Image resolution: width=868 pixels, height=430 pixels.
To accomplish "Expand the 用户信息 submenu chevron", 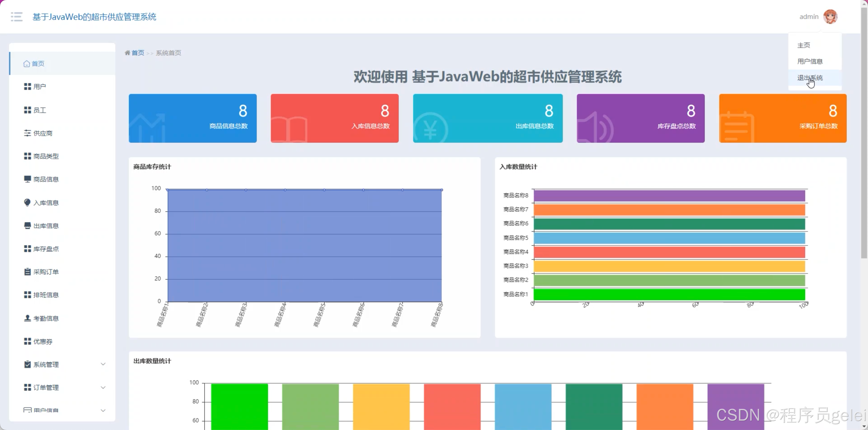I will coord(103,410).
